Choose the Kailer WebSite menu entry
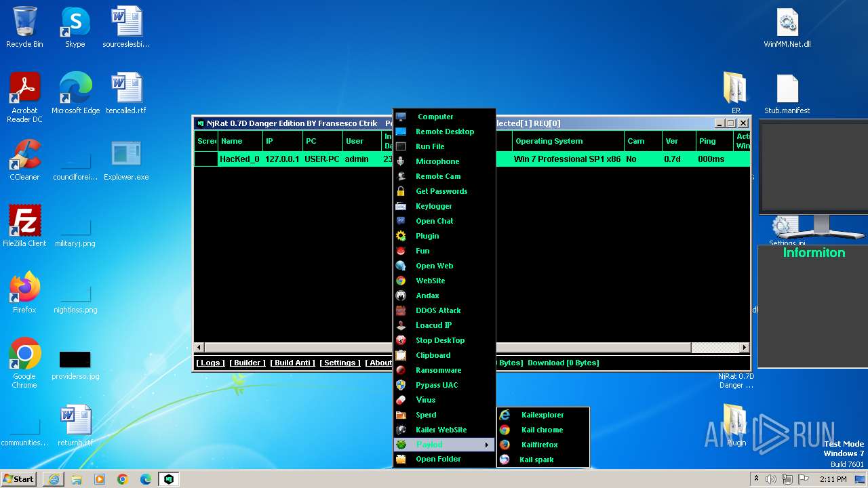The image size is (868, 488). click(x=444, y=430)
